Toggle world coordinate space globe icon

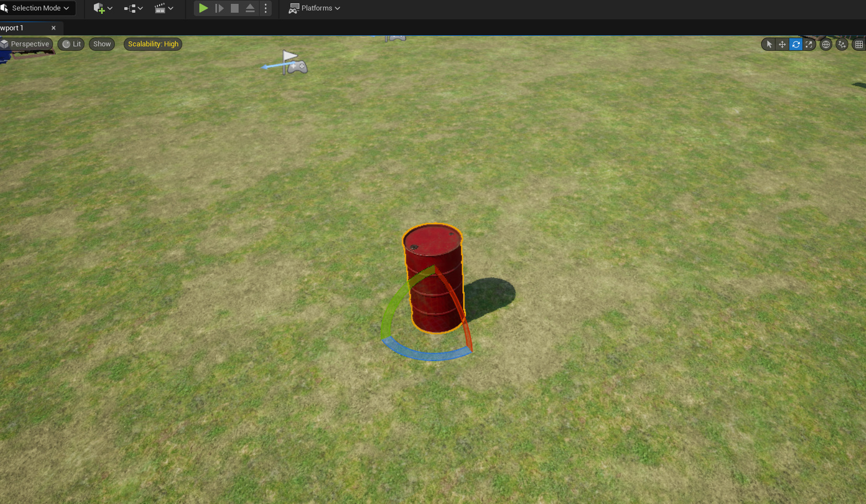(x=826, y=45)
